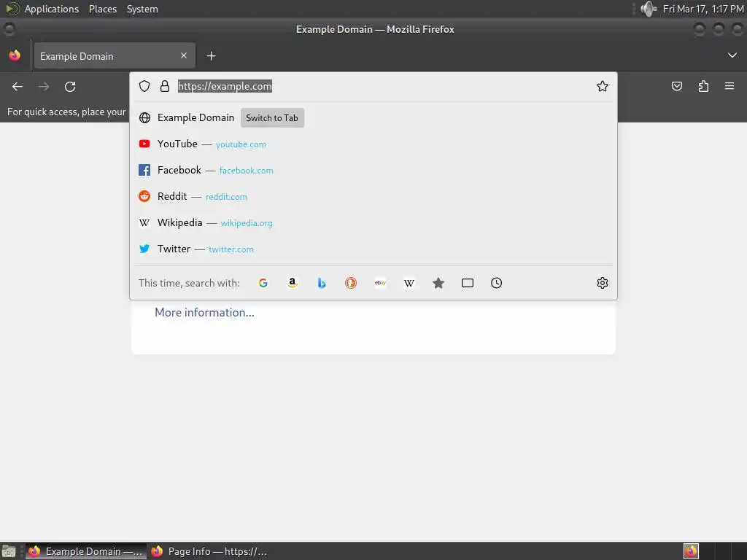747x560 pixels.
Task: Open the Places menu
Action: tap(103, 9)
